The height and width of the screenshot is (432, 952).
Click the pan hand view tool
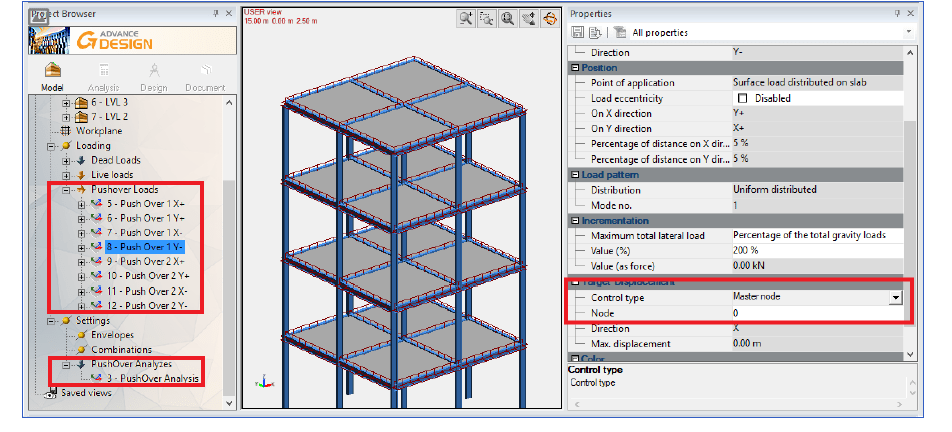(529, 18)
